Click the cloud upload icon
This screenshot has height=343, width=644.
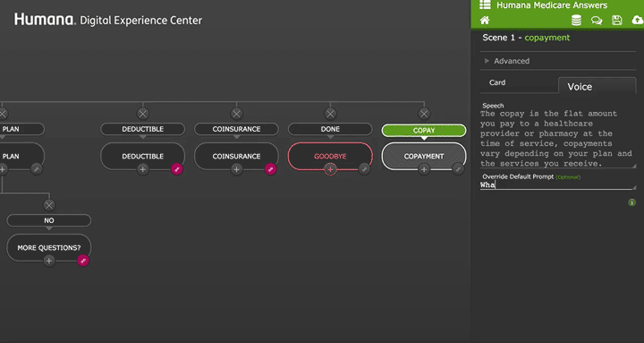[x=638, y=20]
